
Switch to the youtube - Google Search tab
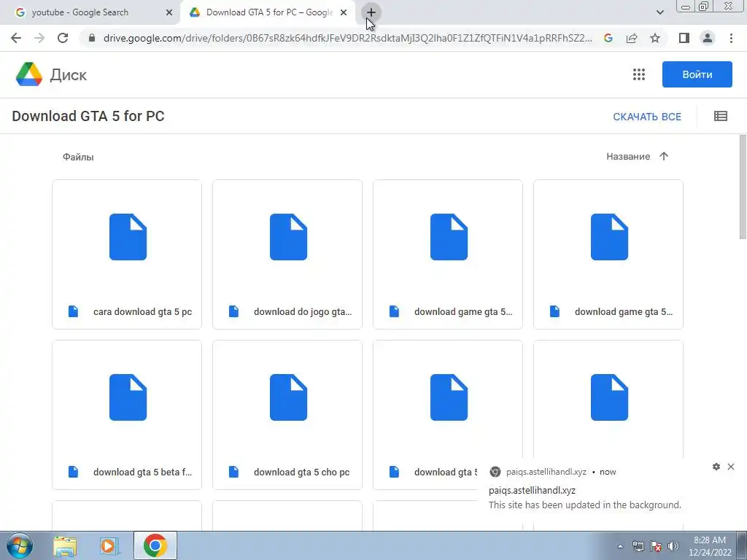pyautogui.click(x=90, y=12)
